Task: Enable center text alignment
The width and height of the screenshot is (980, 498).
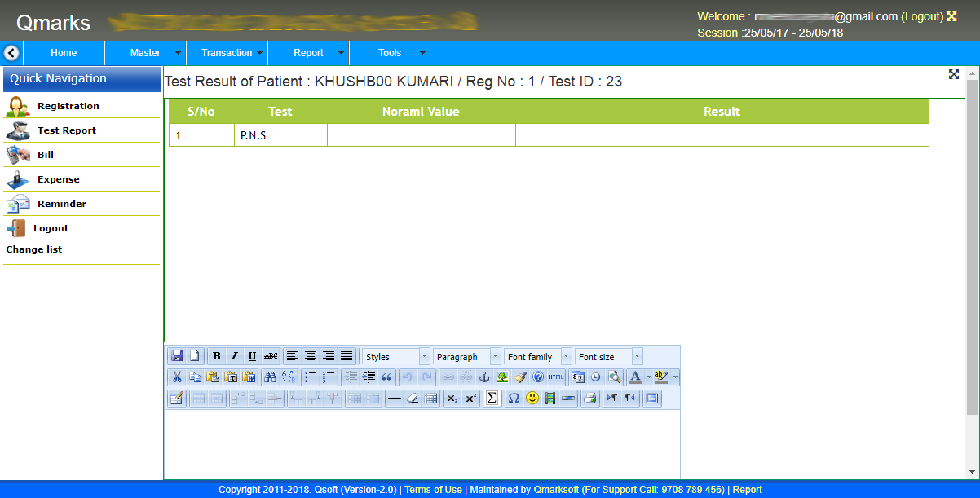Action: [x=310, y=356]
